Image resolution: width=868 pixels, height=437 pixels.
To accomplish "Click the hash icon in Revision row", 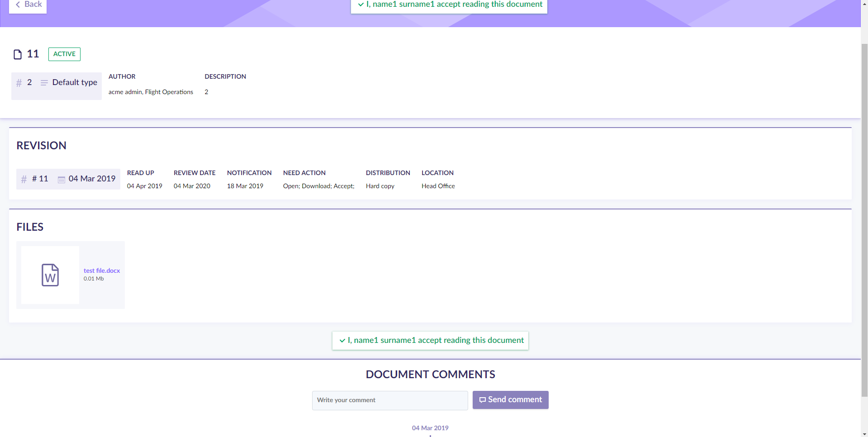I will (x=24, y=180).
